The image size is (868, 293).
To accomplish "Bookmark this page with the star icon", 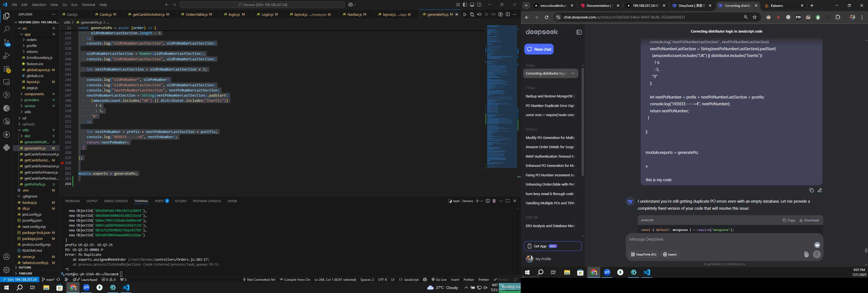I will (x=754, y=17).
